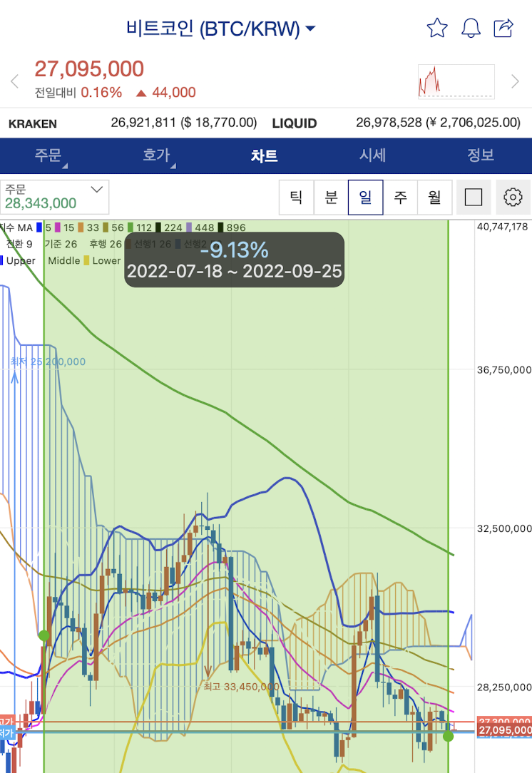Click the MA 5 blue color swatch

tap(39, 227)
